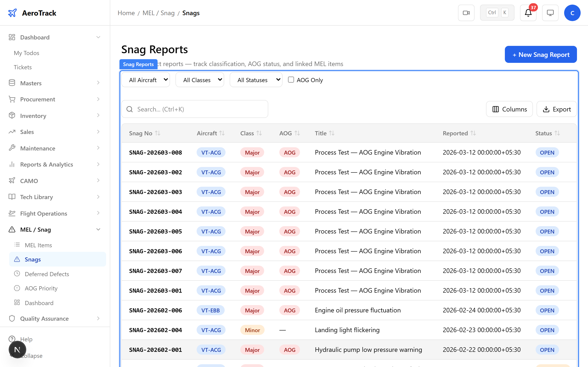This screenshot has height=367, width=588.
Task: Open the All Statuses dropdown
Action: point(256,80)
